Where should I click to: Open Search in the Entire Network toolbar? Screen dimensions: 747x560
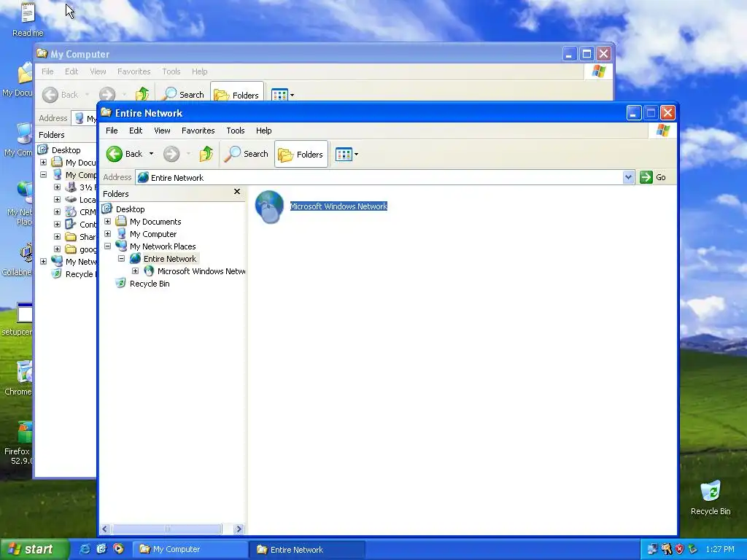(x=247, y=154)
